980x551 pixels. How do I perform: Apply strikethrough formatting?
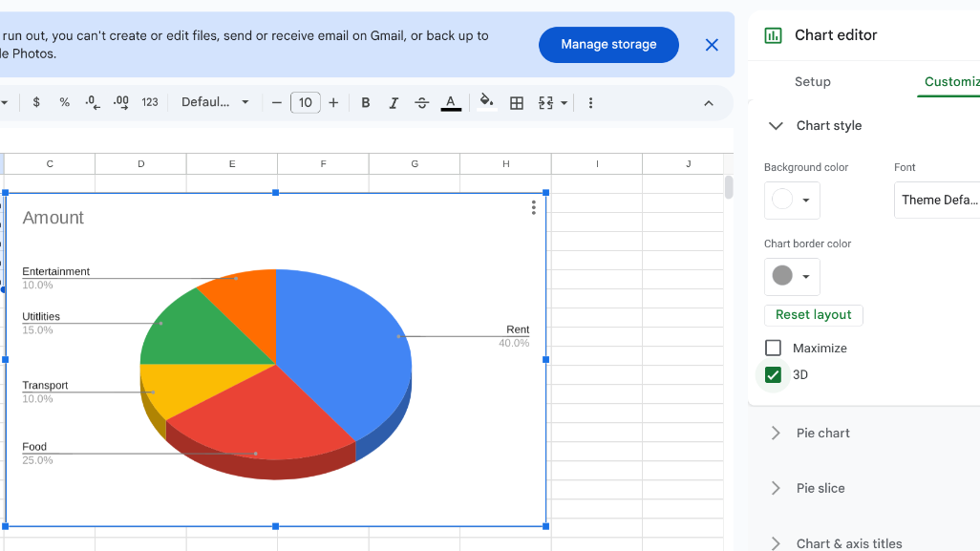click(422, 103)
